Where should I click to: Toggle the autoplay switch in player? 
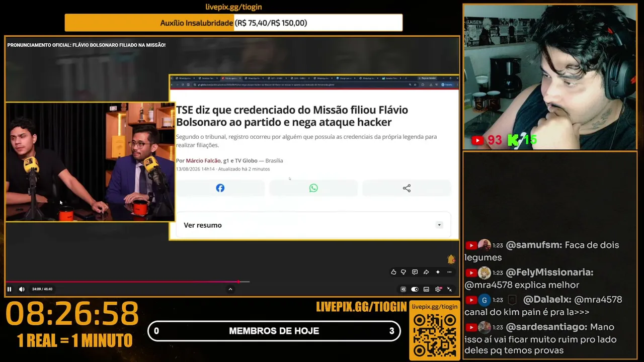coord(415,289)
